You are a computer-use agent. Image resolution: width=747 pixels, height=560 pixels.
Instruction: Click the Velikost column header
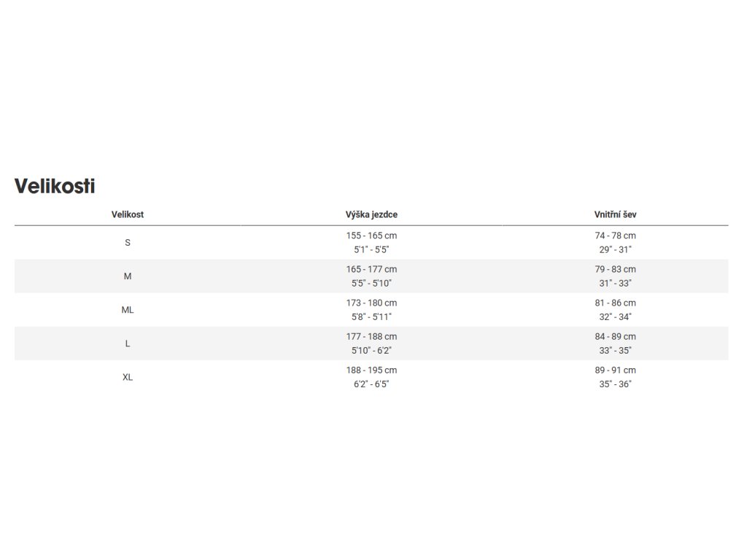click(x=128, y=214)
